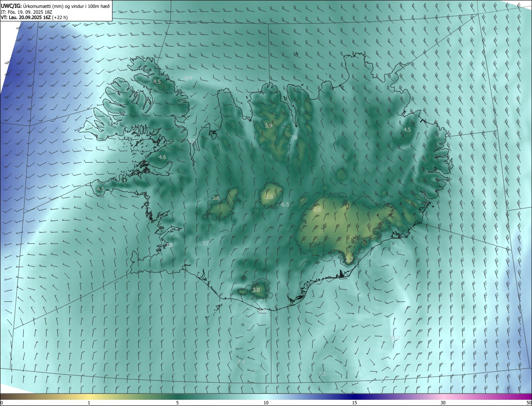Click the 7.4 value label over the sea
Viewport: 532px width, 406px height.
[x=241, y=362]
